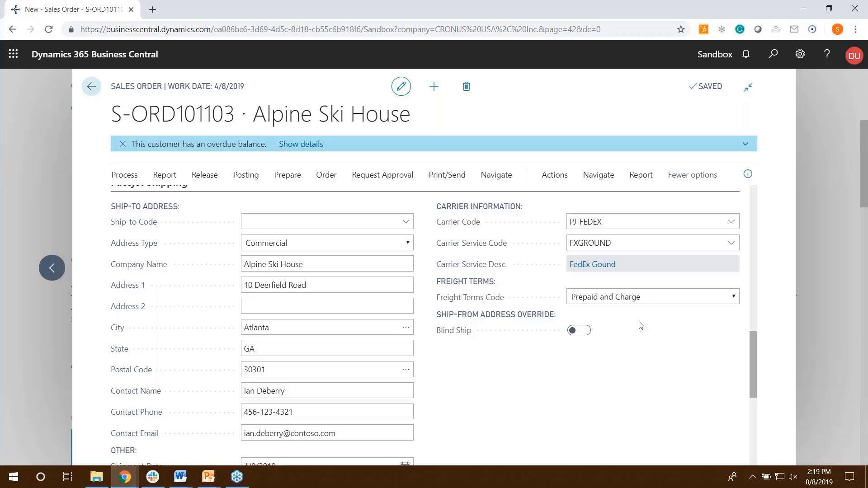Viewport: 868px width, 488px height.
Task: Click the pencil edit icon
Action: click(x=401, y=86)
